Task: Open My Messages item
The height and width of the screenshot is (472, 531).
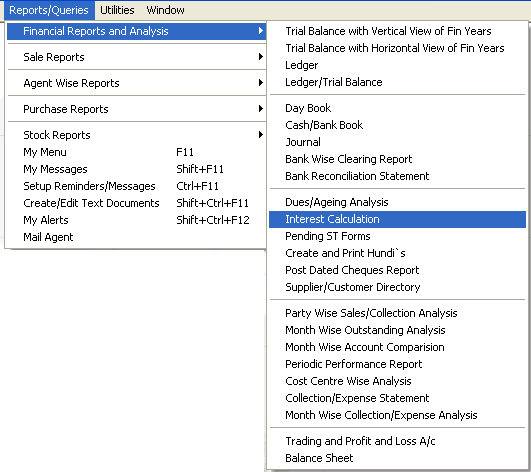Action: [136, 169]
